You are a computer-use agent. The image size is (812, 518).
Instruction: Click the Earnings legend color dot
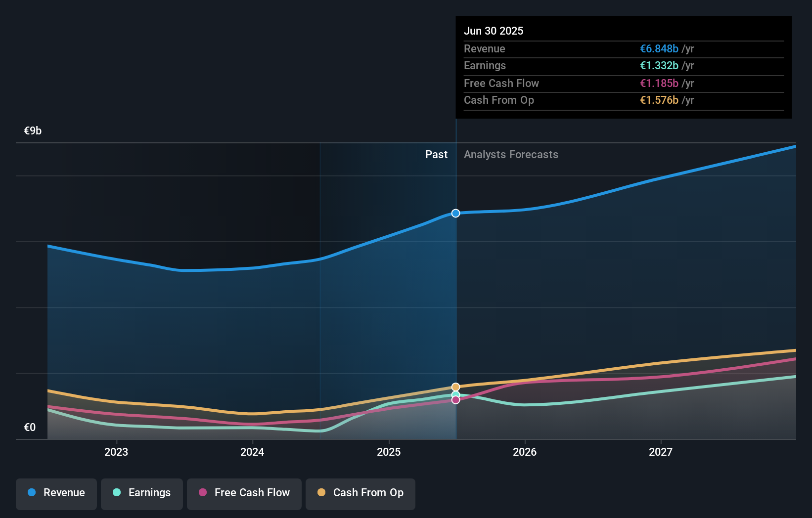(x=116, y=492)
